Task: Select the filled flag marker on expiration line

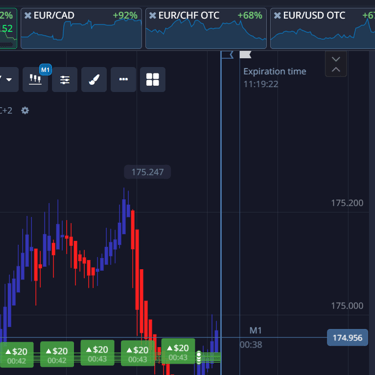Action: (x=245, y=54)
